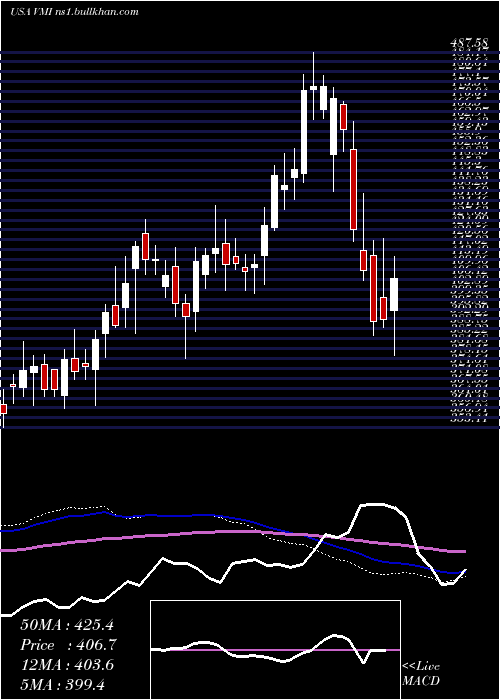Click the 'USA VMI ns1.bullkhan.com' chart title

(x=74, y=12)
